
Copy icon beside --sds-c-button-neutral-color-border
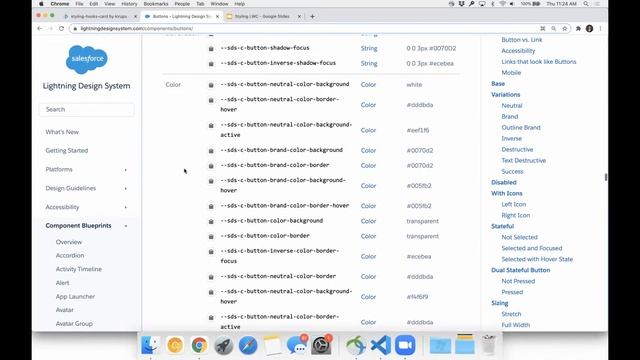tap(211, 277)
